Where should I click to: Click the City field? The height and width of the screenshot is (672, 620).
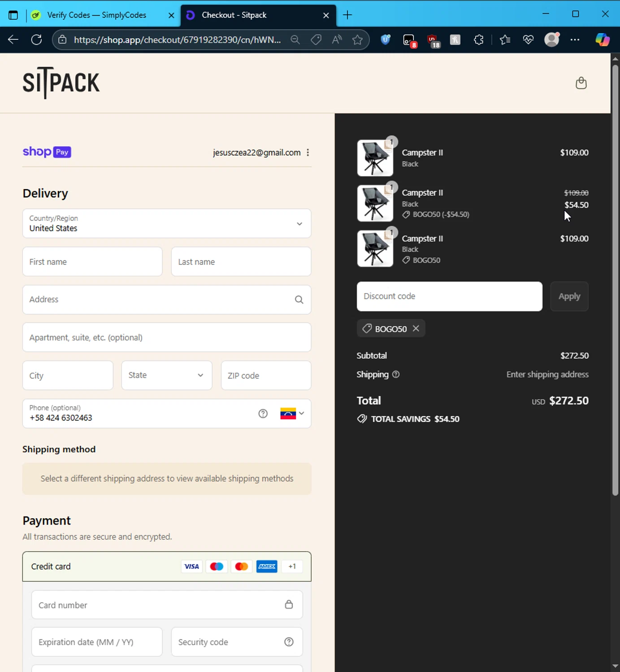tap(68, 375)
